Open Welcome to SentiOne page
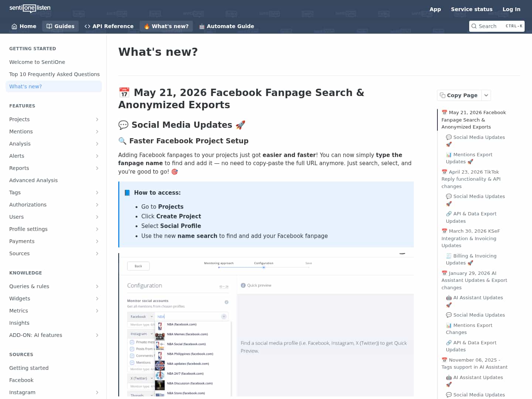 click(x=54, y=62)
